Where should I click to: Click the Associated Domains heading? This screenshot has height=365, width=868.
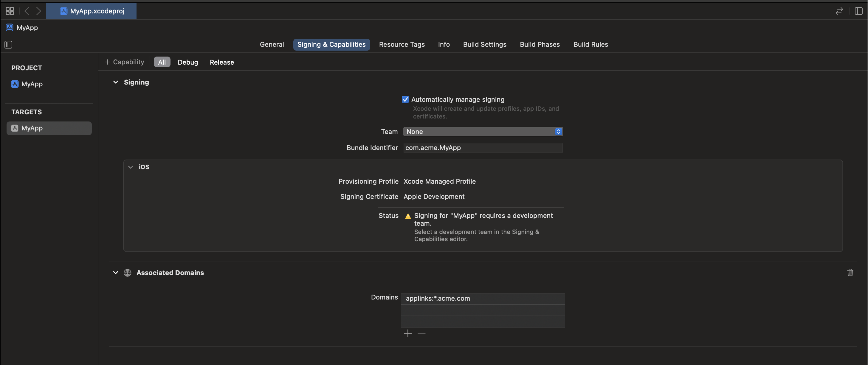click(x=170, y=272)
